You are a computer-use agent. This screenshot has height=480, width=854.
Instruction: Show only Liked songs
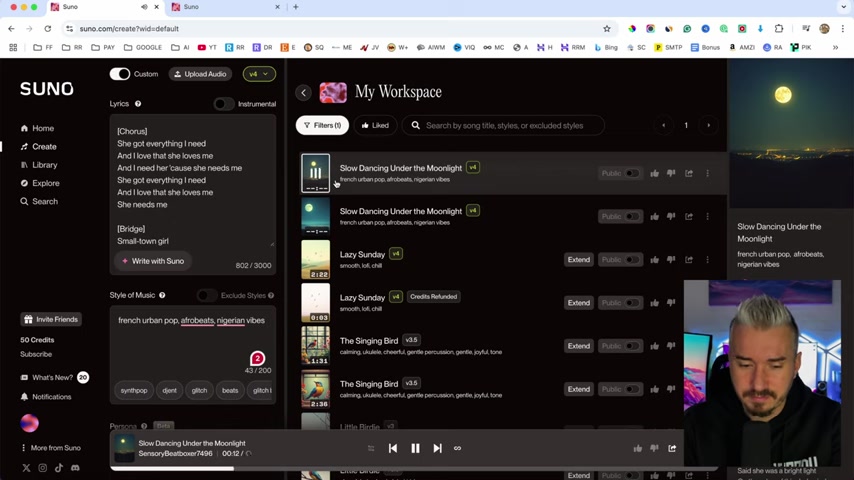[375, 125]
